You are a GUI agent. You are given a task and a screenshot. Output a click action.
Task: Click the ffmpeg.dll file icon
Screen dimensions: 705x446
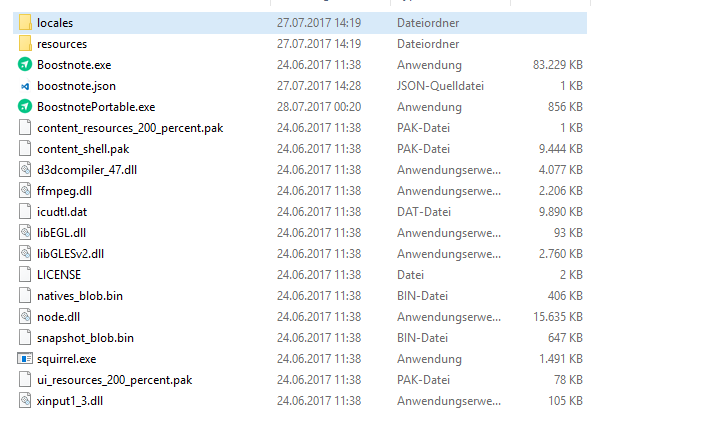[x=25, y=191]
